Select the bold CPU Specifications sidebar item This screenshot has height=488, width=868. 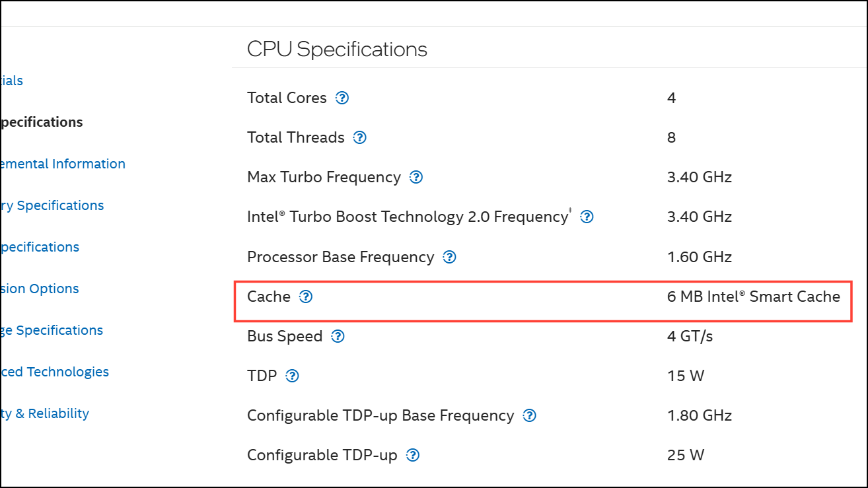pos(42,122)
